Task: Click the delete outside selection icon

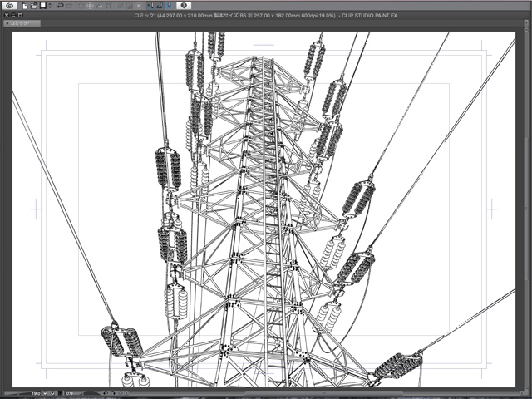Action: coord(91,6)
